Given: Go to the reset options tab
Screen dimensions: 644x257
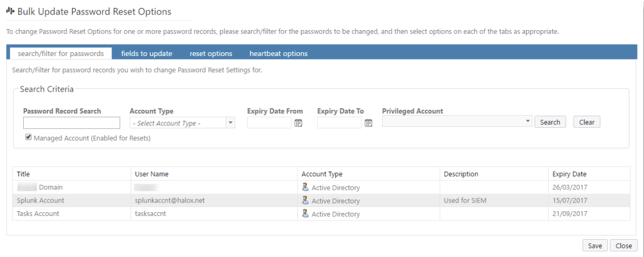Looking at the screenshot, I should [211, 53].
